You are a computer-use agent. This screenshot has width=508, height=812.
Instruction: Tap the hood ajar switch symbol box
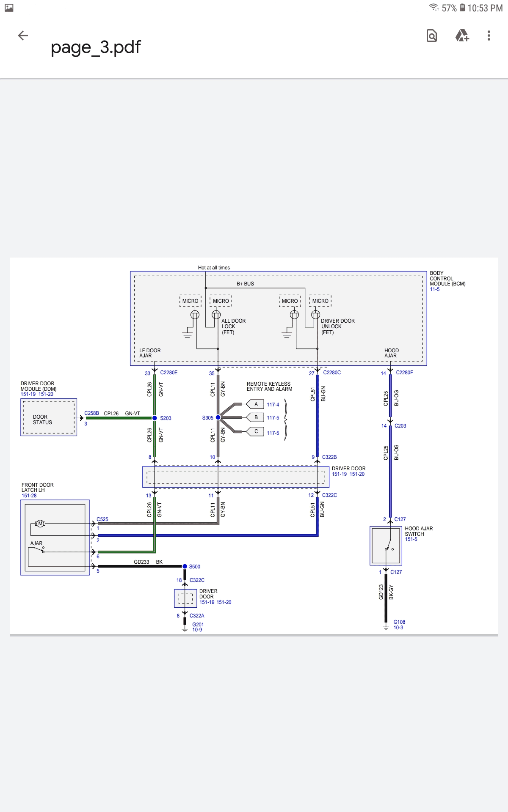coord(386,546)
